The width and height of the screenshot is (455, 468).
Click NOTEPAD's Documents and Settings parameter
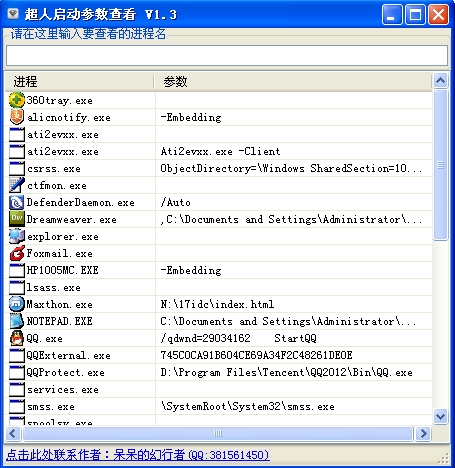point(288,321)
